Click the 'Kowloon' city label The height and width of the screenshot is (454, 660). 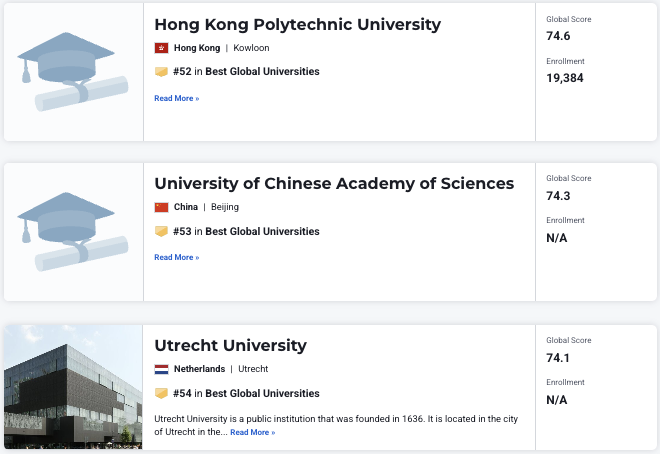251,48
